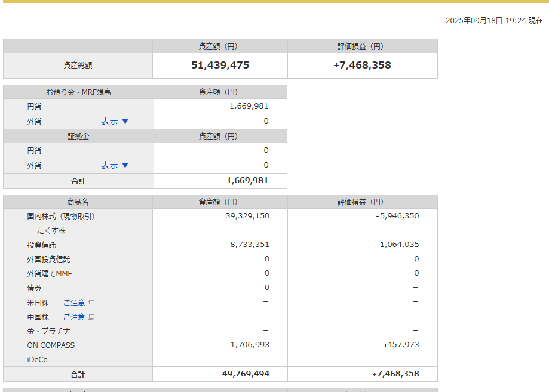Select the 資産総額 row label

pos(78,66)
